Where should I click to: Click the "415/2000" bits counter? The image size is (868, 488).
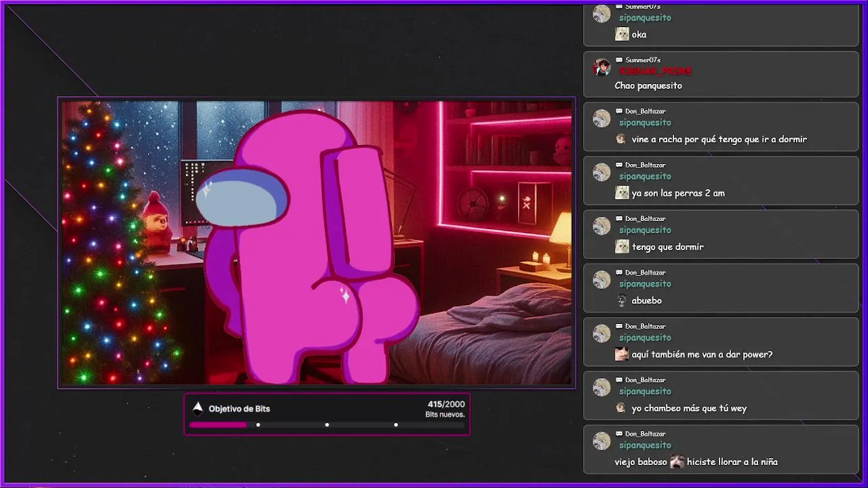(446, 405)
